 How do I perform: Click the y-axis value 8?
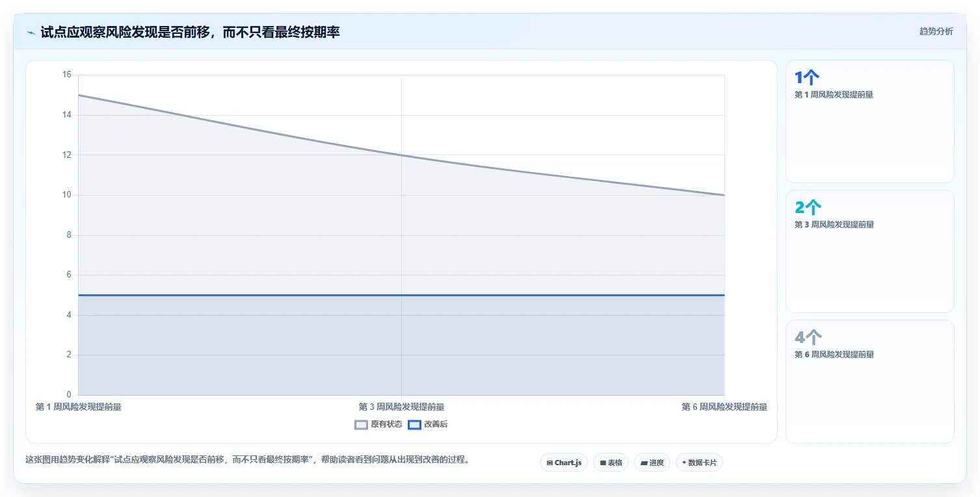click(69, 235)
